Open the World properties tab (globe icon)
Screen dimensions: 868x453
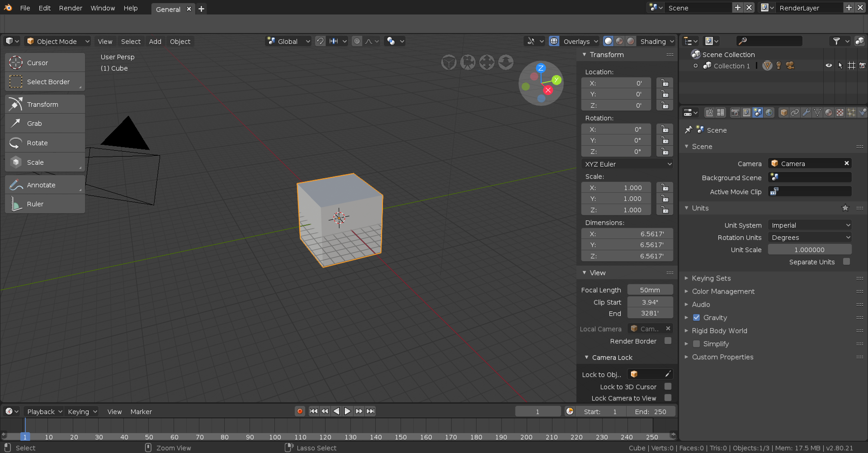[x=769, y=113]
